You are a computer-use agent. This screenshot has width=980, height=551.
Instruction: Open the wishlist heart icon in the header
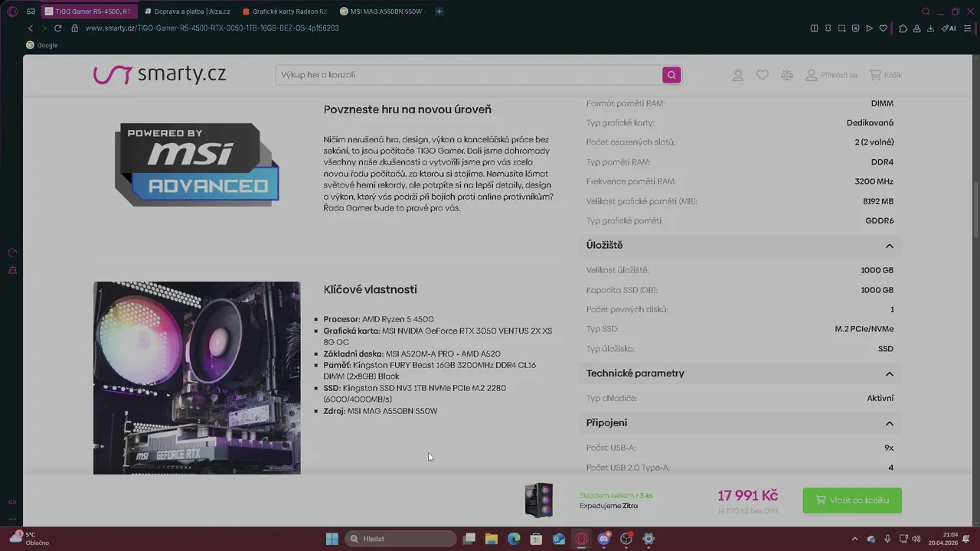pos(762,75)
